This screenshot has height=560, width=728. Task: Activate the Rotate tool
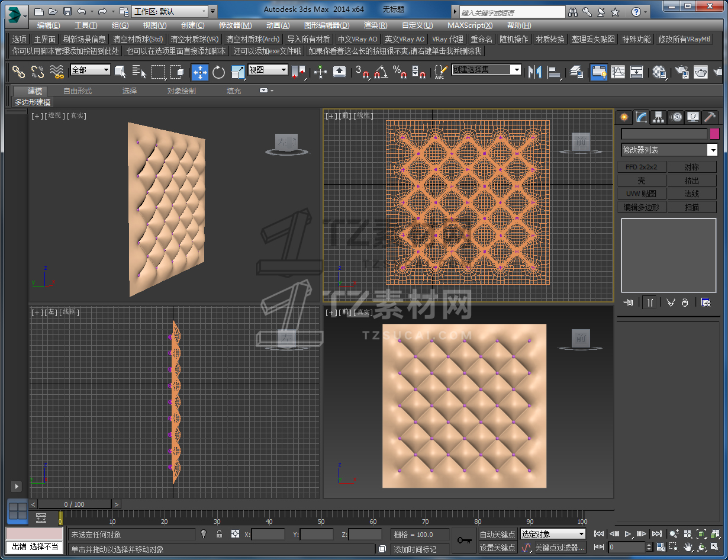click(x=219, y=72)
